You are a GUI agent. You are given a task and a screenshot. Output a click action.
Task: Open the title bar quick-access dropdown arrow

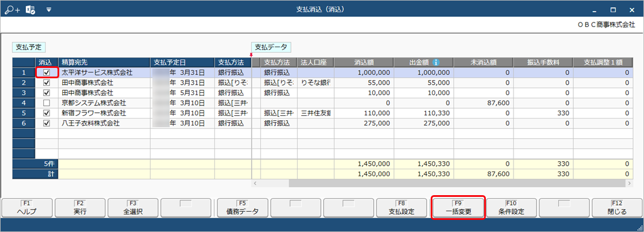(x=49, y=9)
